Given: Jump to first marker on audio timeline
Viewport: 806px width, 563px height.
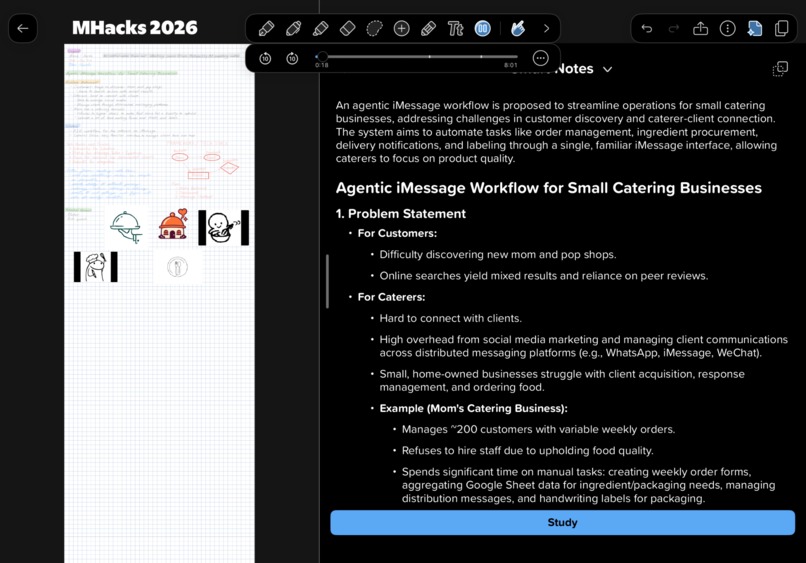Looking at the screenshot, I should point(429,57).
